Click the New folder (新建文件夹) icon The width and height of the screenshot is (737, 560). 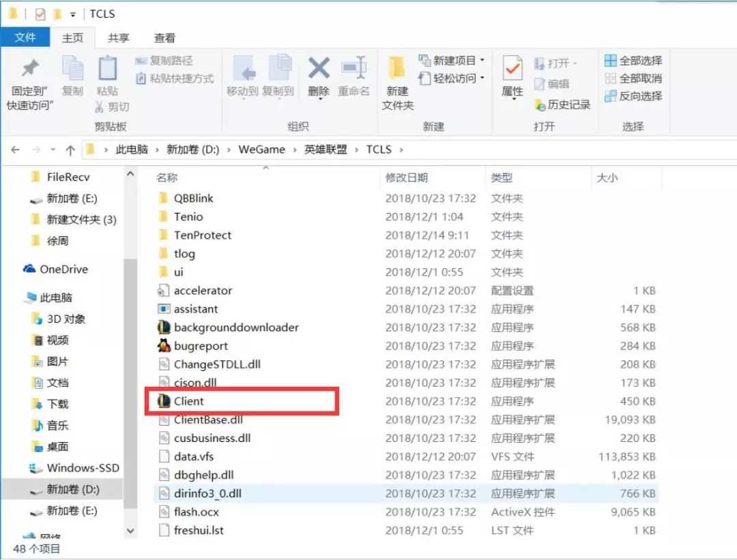(x=396, y=68)
